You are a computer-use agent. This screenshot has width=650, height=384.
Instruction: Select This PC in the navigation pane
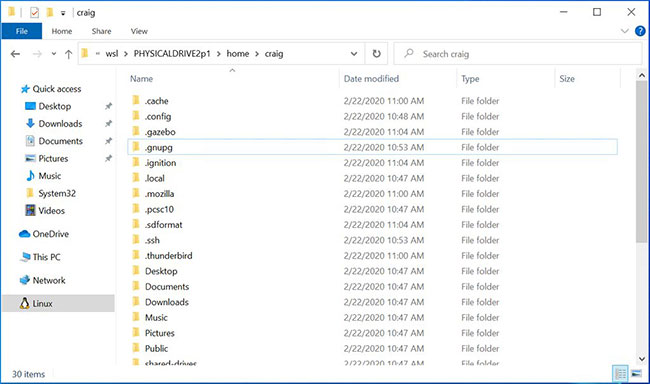tap(46, 257)
